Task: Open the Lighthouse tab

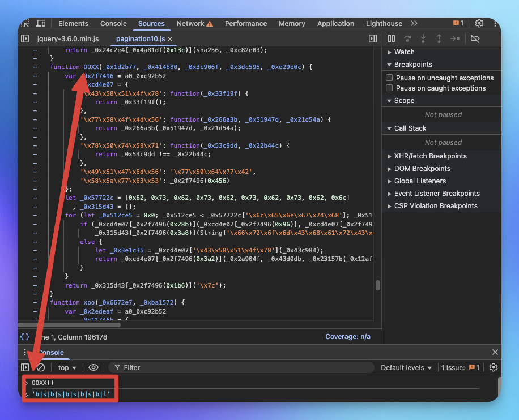Action: click(384, 23)
